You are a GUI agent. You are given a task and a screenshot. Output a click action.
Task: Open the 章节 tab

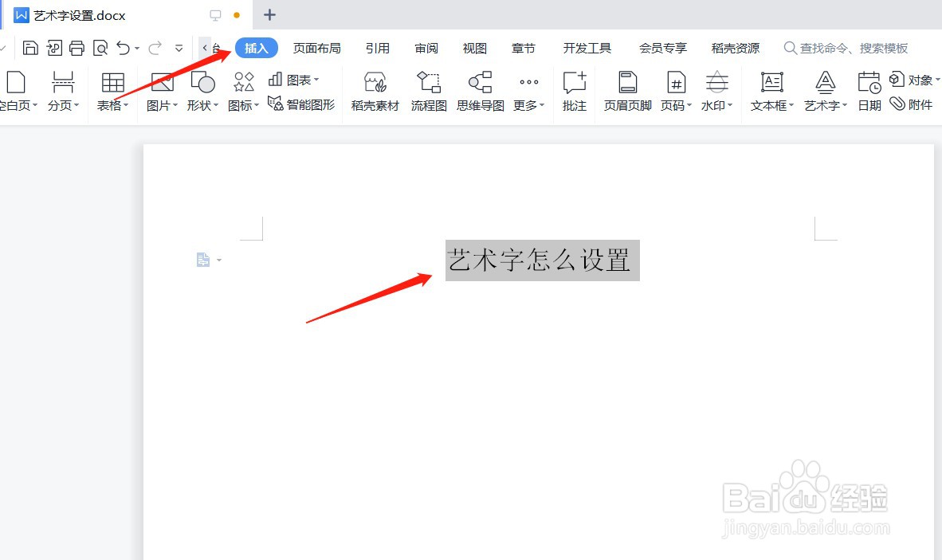click(524, 48)
